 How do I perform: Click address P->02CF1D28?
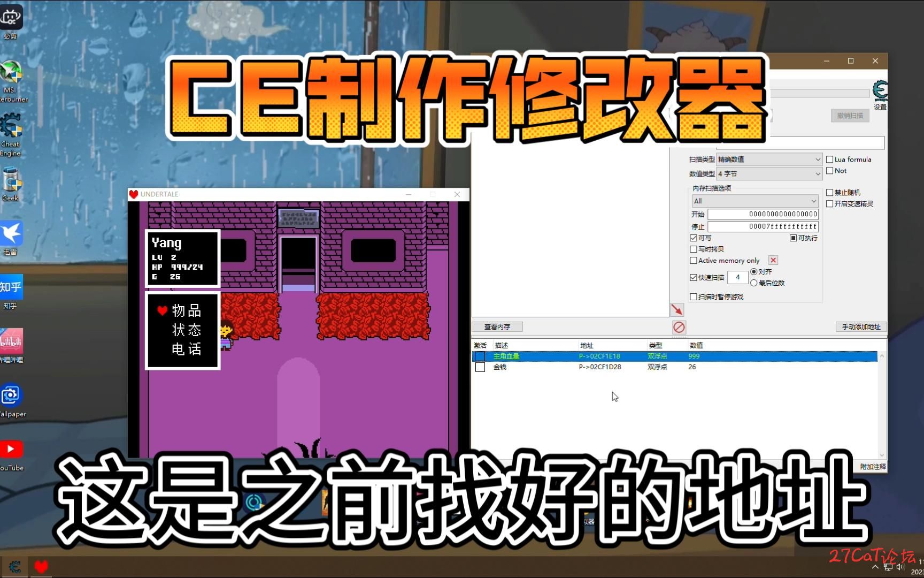coord(599,367)
